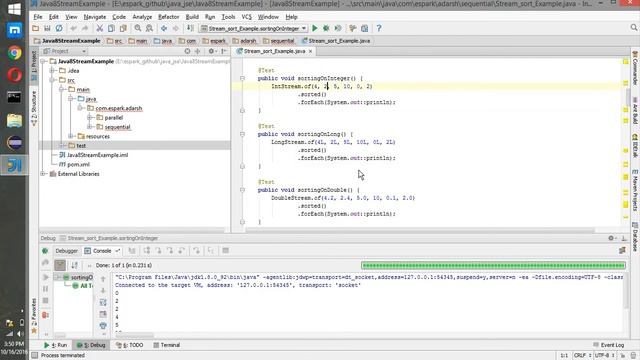This screenshot has height=360, width=640.
Task: Click the console horizontal scrollbar
Action: 135,335
